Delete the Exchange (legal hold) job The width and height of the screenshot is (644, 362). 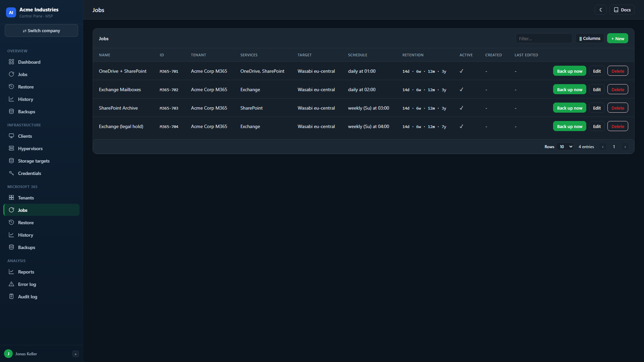(618, 126)
